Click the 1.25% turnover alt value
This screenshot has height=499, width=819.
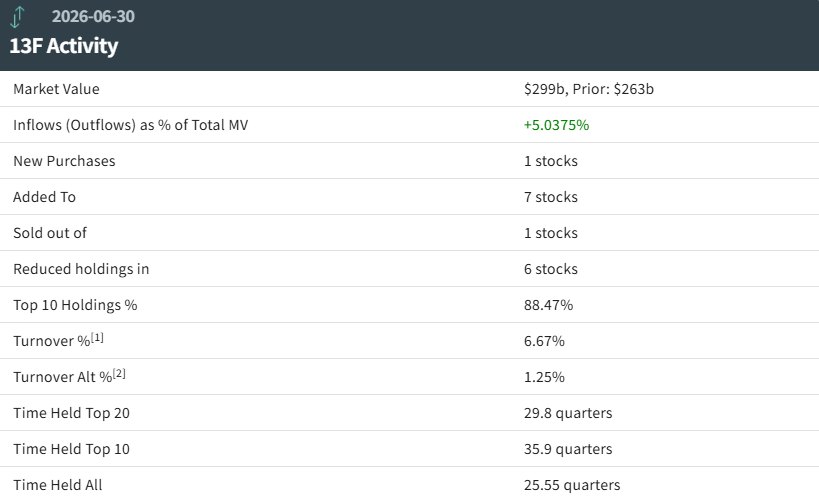click(x=544, y=377)
